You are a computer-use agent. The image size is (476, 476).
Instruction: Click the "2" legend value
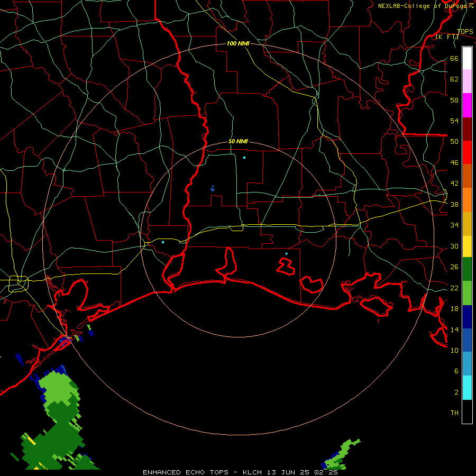pos(456,392)
